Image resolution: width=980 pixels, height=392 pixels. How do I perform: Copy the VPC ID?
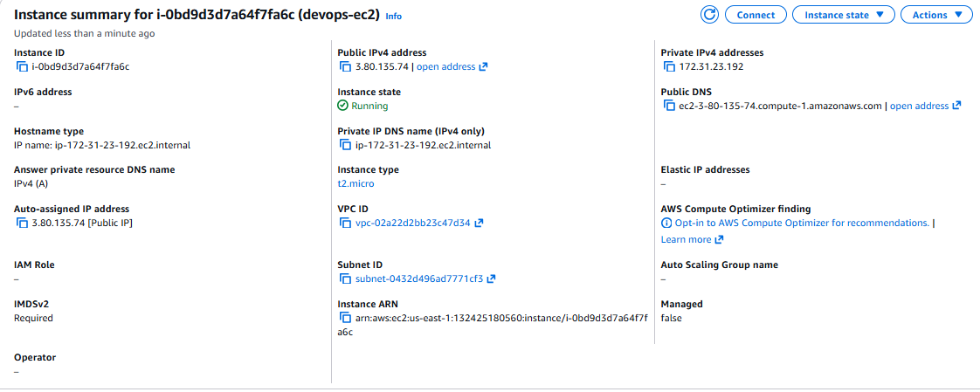click(345, 224)
